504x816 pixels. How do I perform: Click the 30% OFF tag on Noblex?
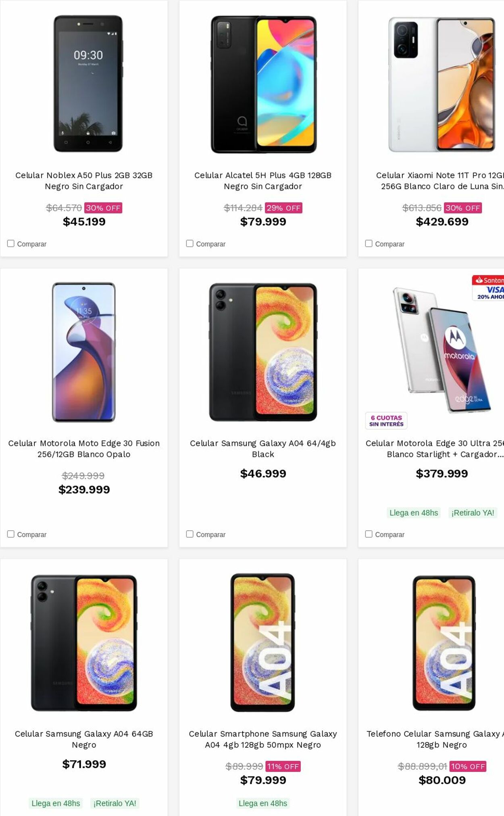[x=103, y=208]
